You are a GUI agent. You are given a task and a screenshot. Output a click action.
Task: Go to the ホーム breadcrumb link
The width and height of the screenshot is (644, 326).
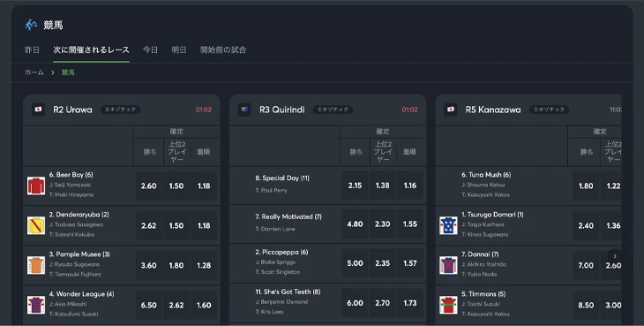[34, 72]
